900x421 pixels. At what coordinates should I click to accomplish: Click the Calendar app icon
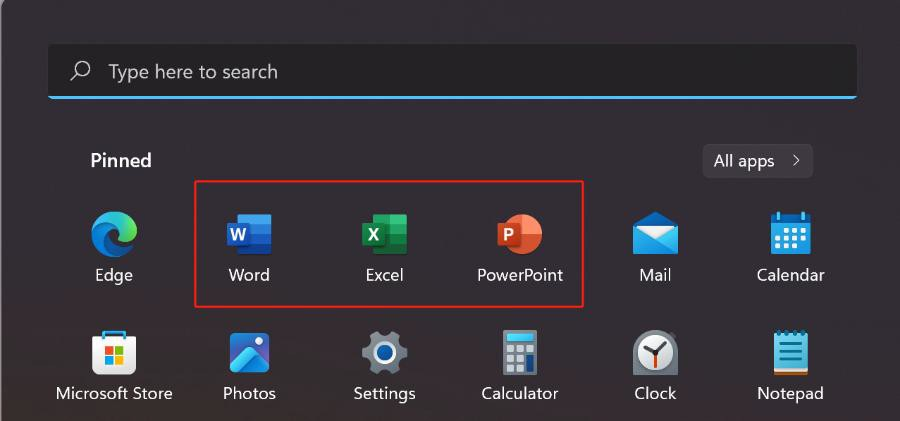[x=790, y=235]
